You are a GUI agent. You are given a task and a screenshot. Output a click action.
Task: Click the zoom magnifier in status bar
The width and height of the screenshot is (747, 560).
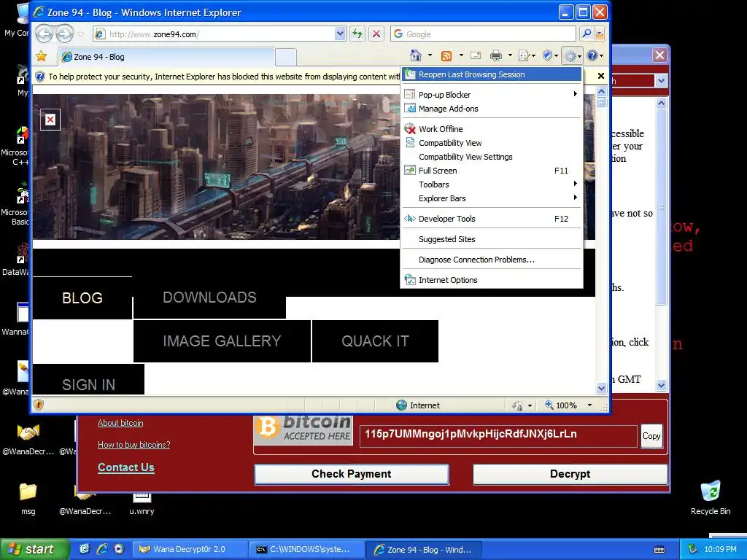pos(549,405)
